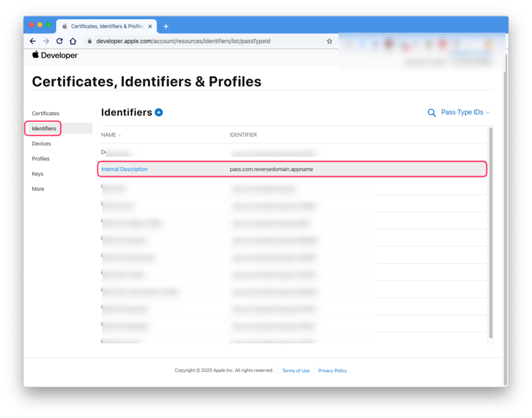View site info via the lock icon
This screenshot has height=418, width=532.
(x=89, y=41)
